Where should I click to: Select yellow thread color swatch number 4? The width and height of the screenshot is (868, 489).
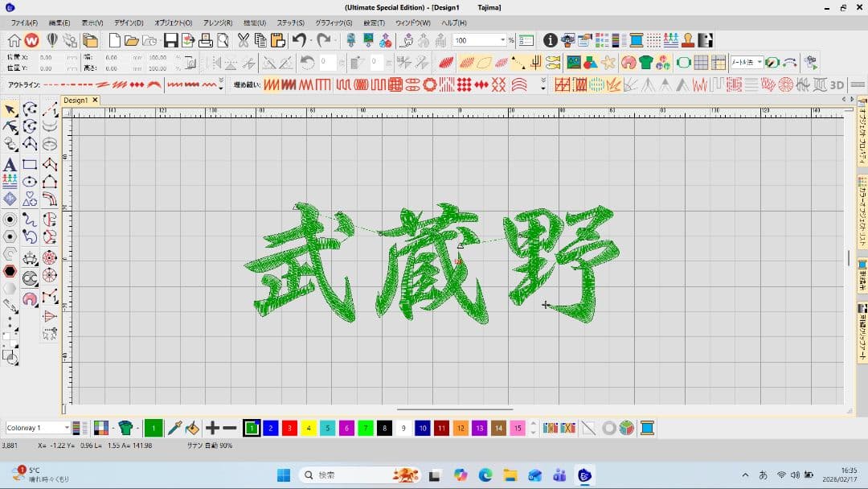click(309, 427)
